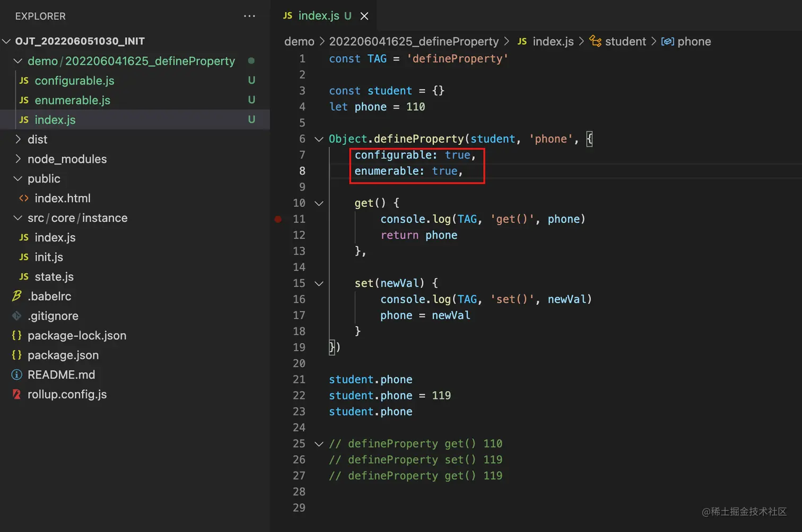Click 202206041625_defineProperty breadcrumb segment

point(414,41)
